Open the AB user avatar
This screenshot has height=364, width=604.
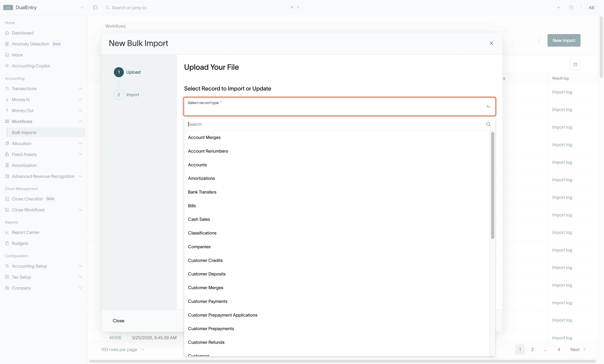coord(591,8)
